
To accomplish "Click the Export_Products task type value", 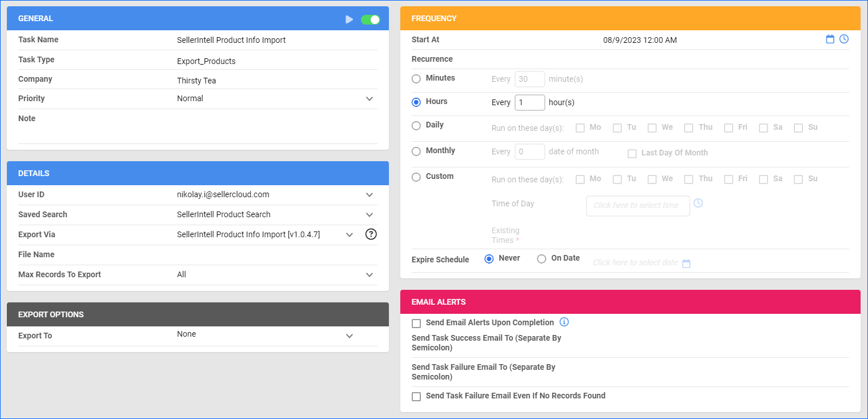I will (206, 61).
